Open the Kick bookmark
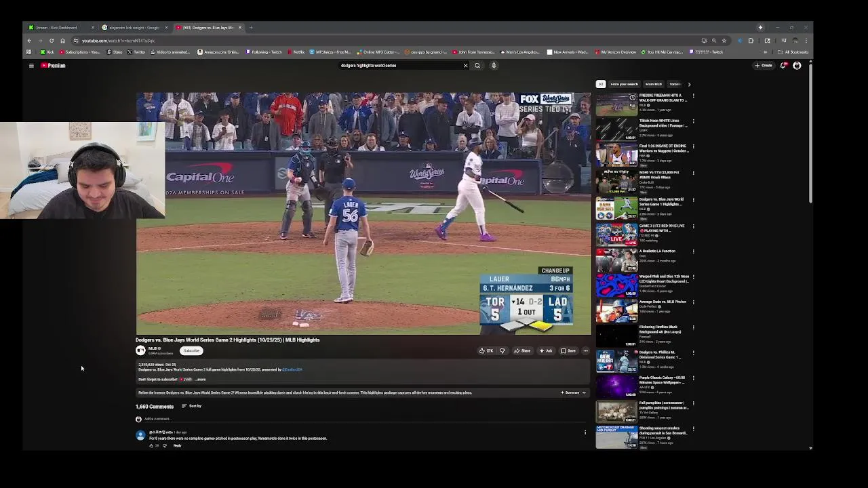 47,52
